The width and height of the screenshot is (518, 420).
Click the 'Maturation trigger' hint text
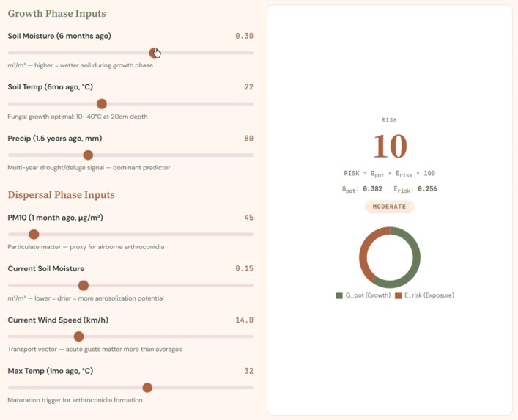click(75, 400)
